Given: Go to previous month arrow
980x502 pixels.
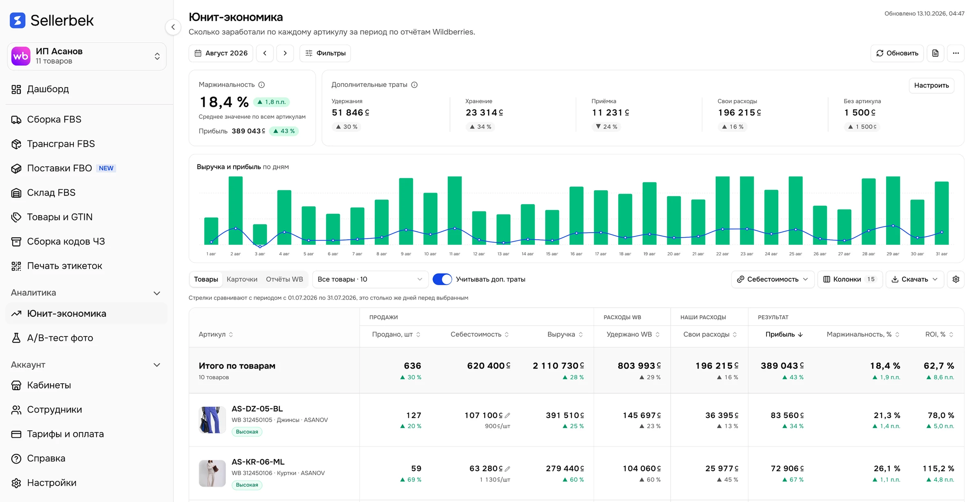Looking at the screenshot, I should 265,53.
